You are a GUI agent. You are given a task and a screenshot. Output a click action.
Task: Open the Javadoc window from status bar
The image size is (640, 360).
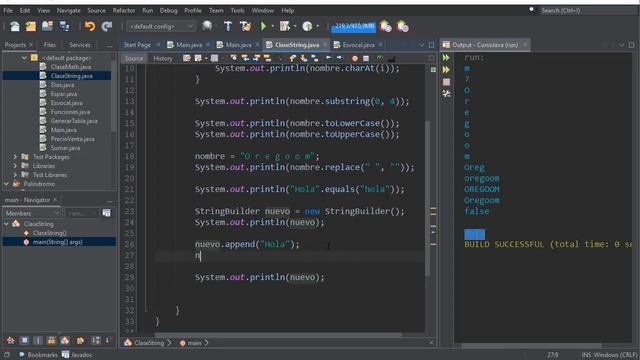[77, 355]
